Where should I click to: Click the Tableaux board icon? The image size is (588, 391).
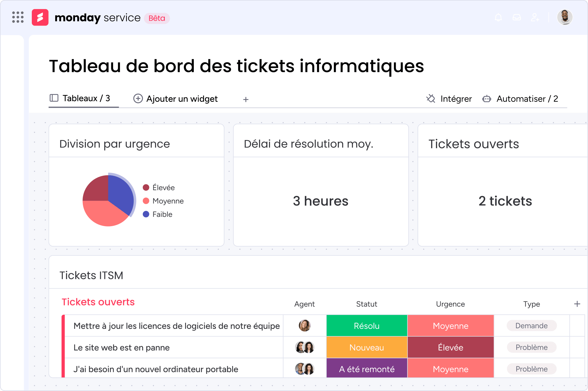[54, 98]
